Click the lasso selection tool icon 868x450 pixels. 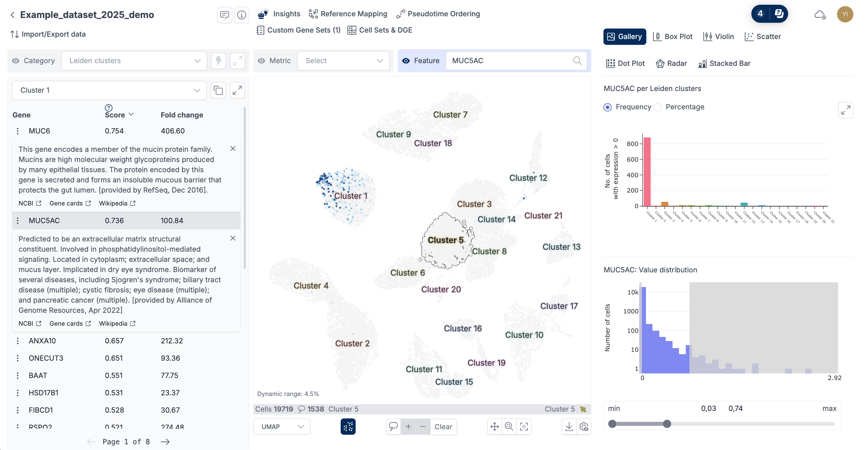tap(393, 427)
